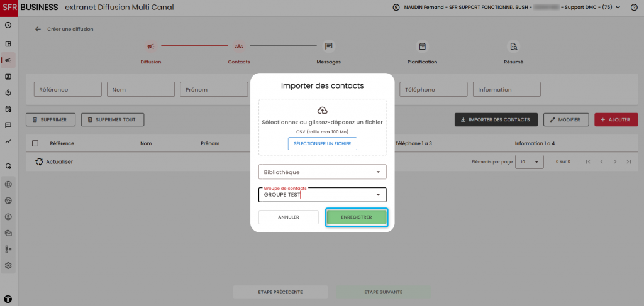Click the red Ajouter button
Screen dimensions: 644x306
[616, 120]
